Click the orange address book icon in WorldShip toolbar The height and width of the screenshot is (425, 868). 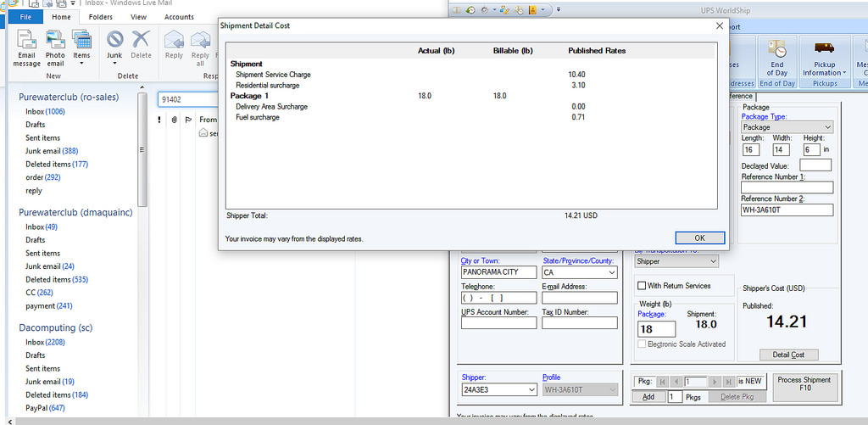tap(532, 9)
